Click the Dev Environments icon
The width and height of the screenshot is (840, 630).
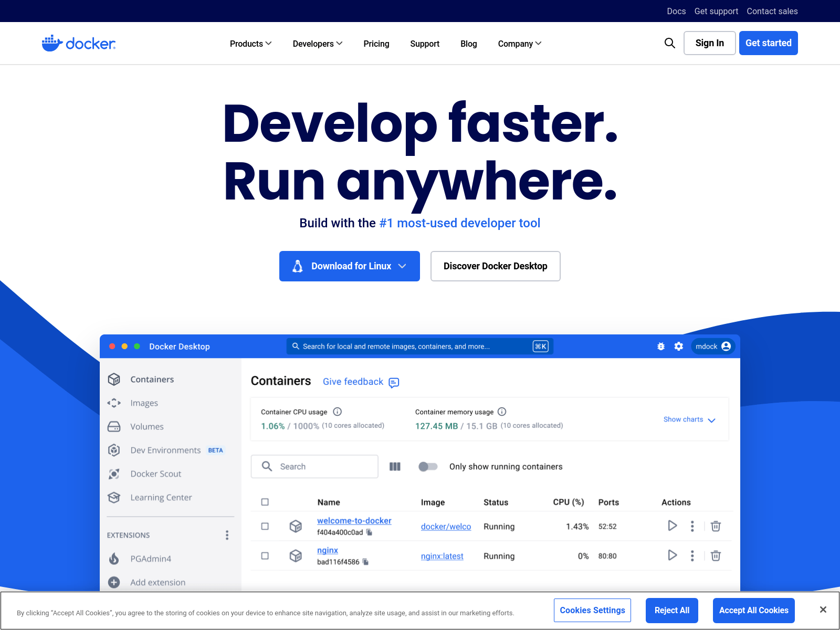(x=114, y=450)
